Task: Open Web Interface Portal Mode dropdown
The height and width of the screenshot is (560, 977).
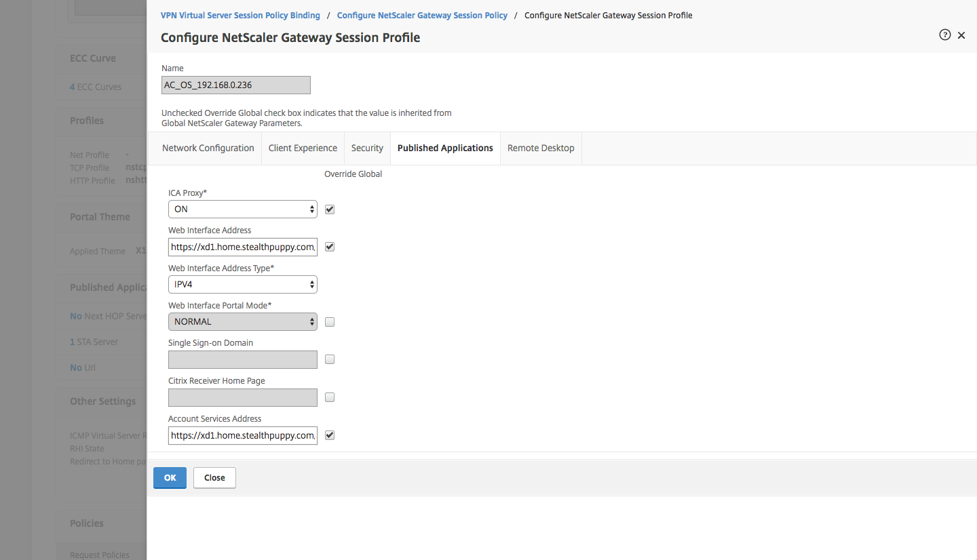Action: [243, 321]
